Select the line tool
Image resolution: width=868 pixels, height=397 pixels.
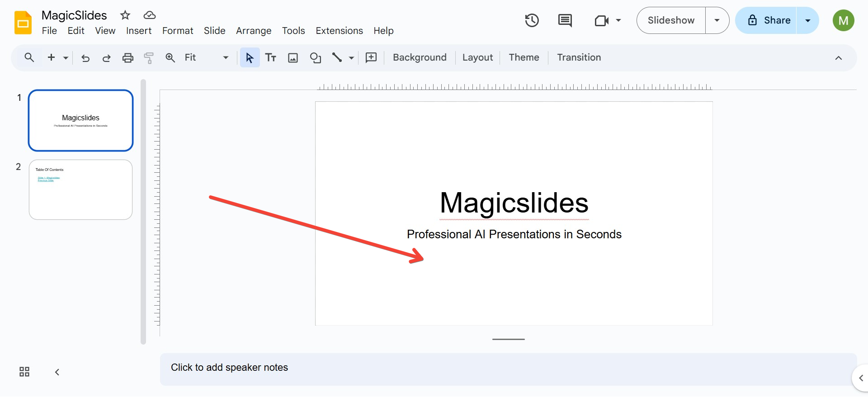tap(337, 57)
